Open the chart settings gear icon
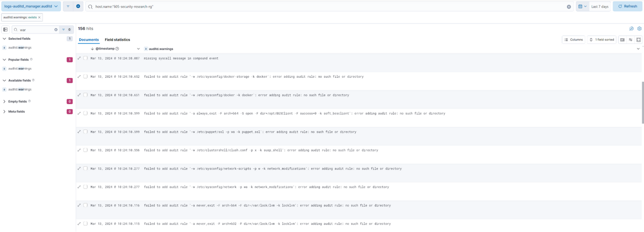 click(x=640, y=29)
